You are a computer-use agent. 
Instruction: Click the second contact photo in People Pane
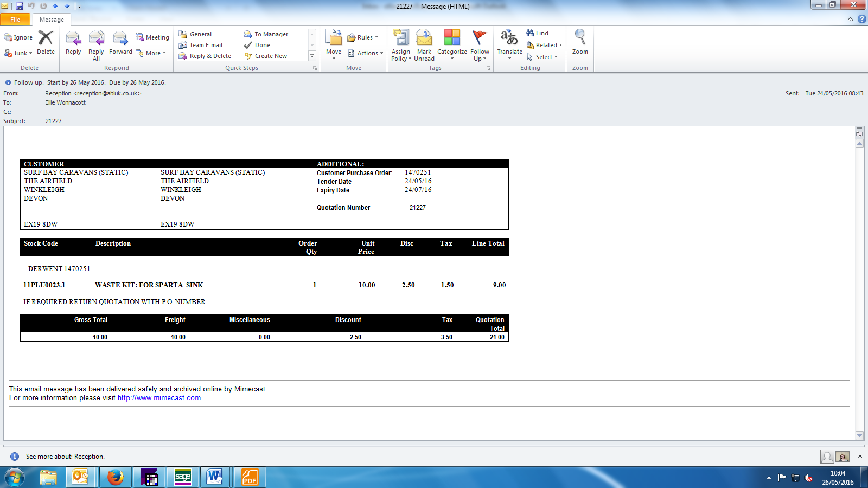pyautogui.click(x=843, y=457)
